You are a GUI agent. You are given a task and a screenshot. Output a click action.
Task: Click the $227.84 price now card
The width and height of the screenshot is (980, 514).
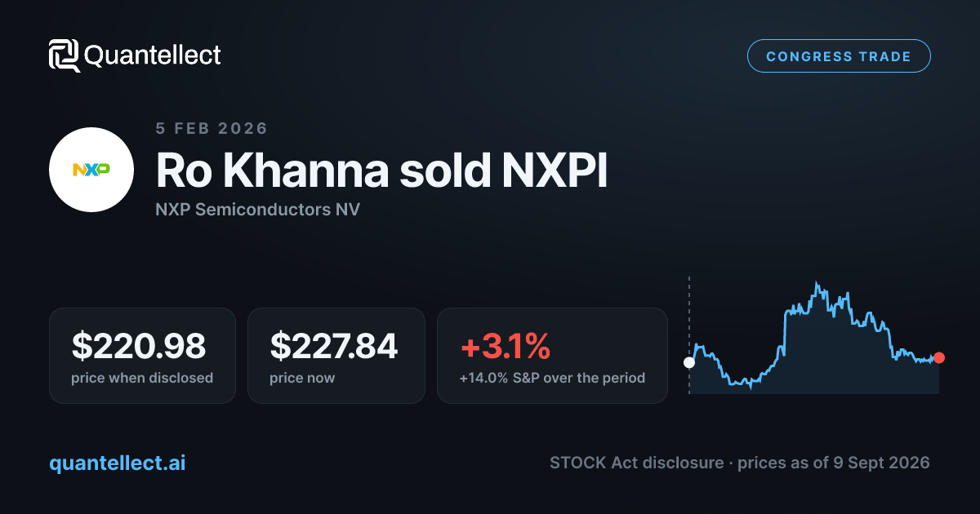click(336, 356)
